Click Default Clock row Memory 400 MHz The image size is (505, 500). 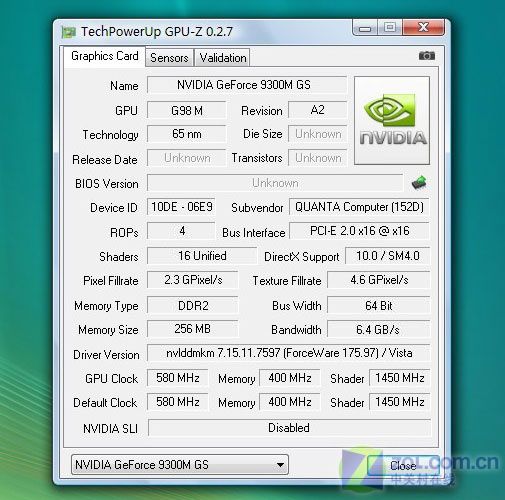click(290, 402)
